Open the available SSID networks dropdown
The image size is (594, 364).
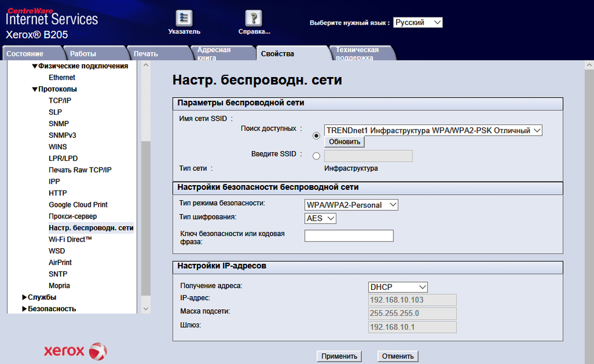click(433, 130)
